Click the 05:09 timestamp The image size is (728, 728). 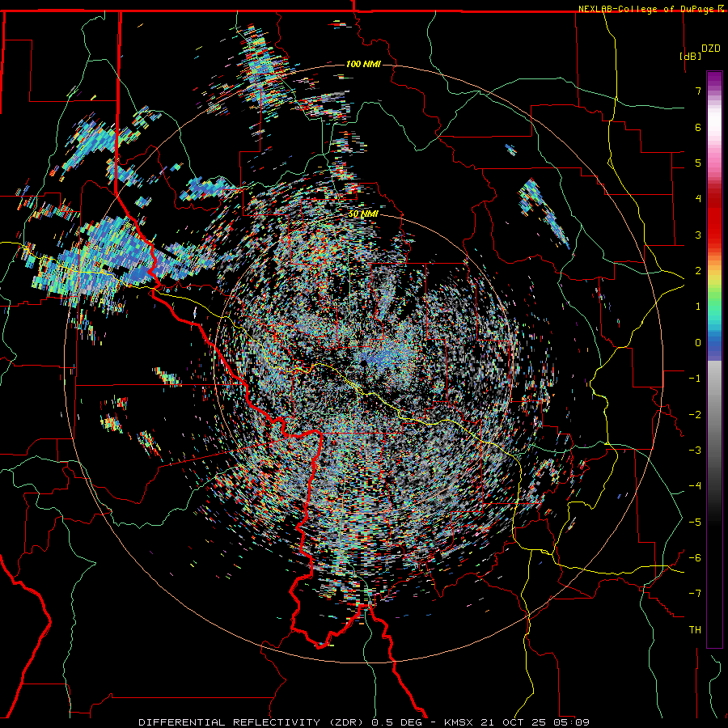574,722
